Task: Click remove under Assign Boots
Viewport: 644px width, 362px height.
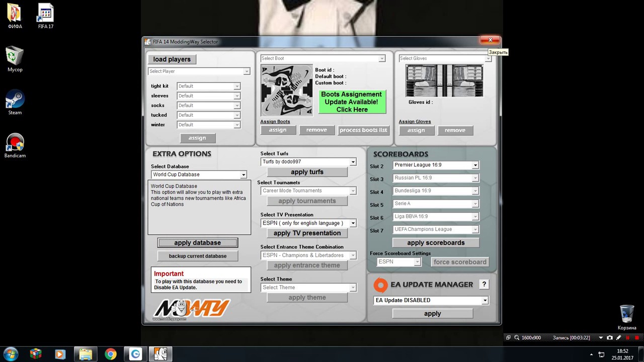Action: point(316,130)
